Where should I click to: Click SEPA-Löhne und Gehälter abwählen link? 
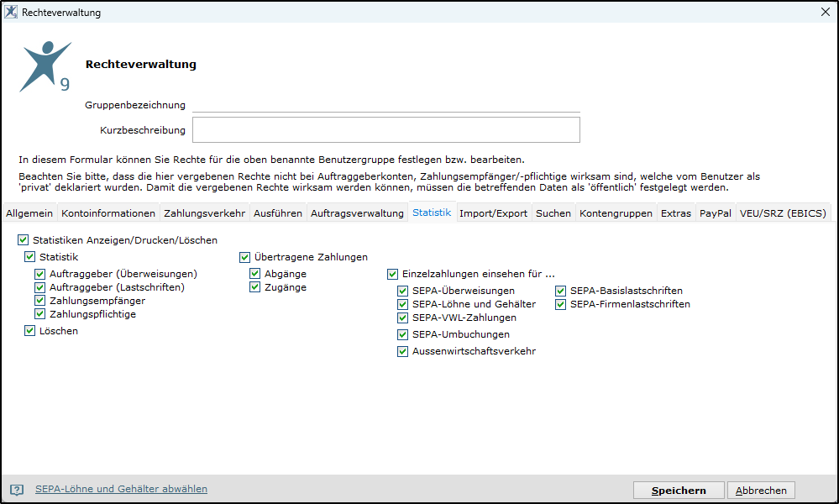click(x=122, y=489)
